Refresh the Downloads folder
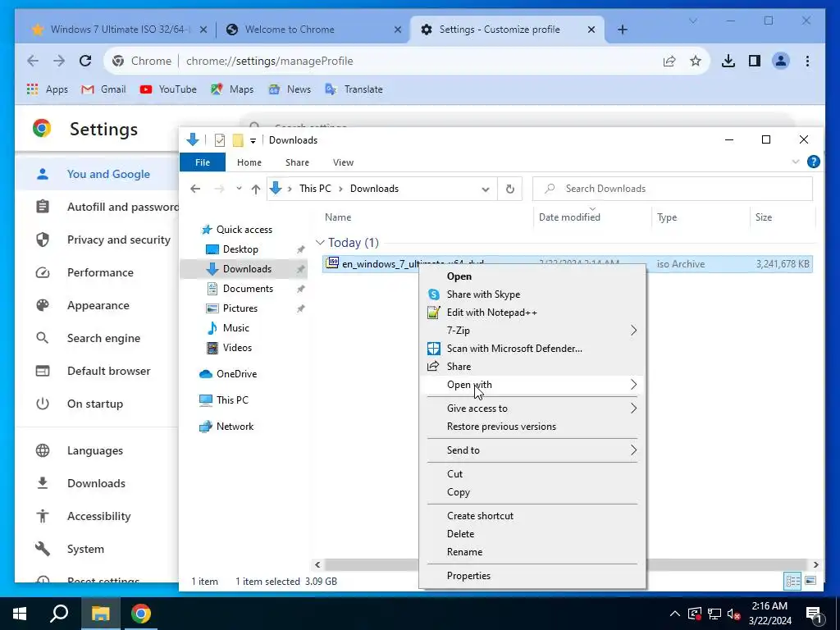840x630 pixels. pyautogui.click(x=510, y=189)
